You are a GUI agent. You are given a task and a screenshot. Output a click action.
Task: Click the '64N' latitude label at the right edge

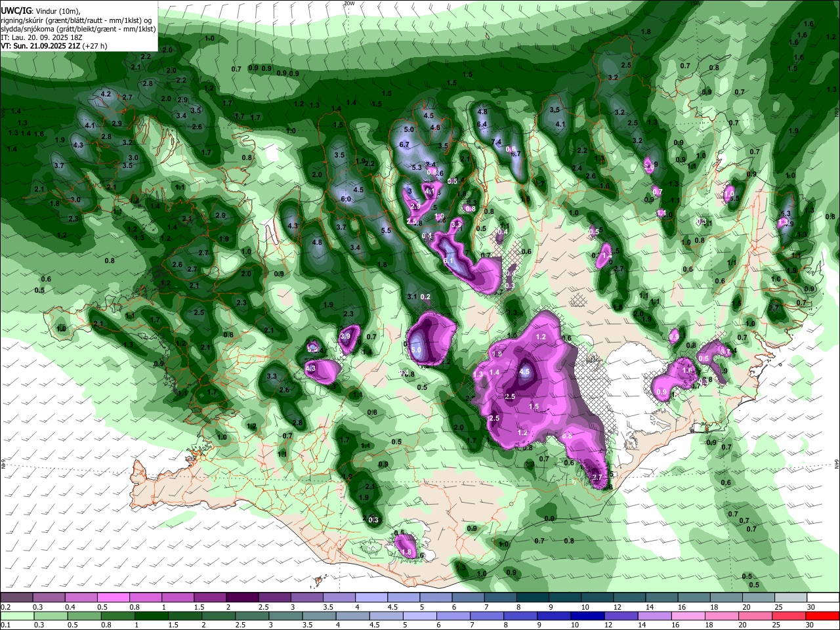(837, 464)
